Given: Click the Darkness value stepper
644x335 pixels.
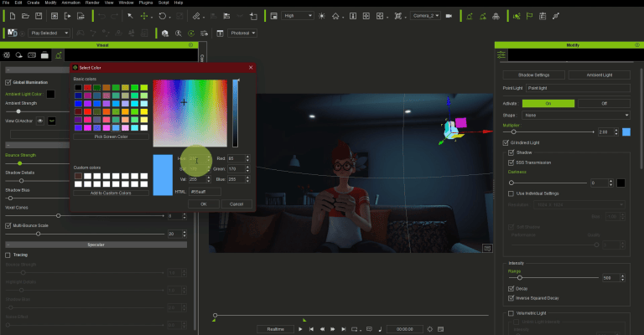Looking at the screenshot, I should 610,183.
